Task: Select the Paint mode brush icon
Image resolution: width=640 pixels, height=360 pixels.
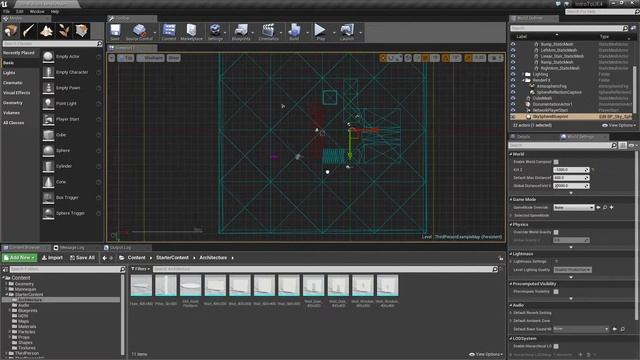Action: pyautogui.click(x=29, y=31)
